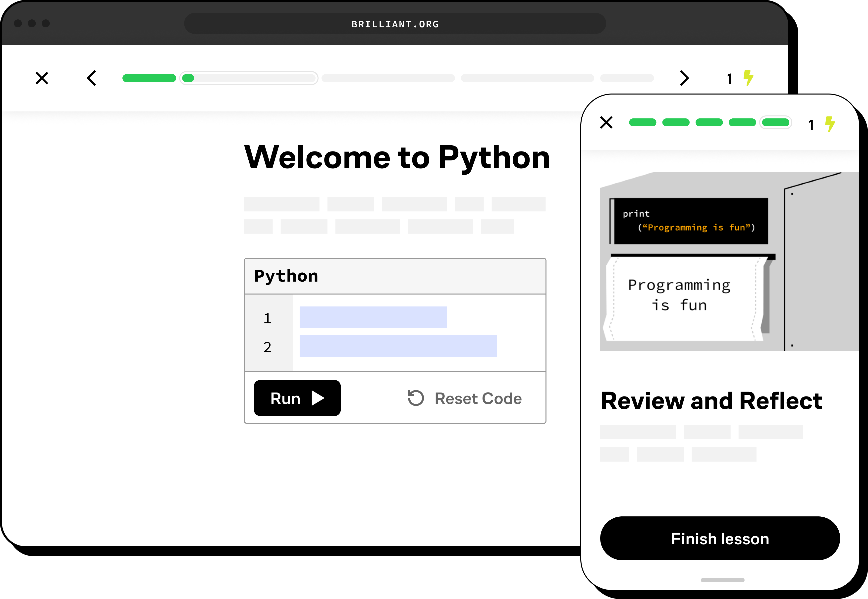
Task: Select the current highlighted progress segment
Action: coord(249,78)
